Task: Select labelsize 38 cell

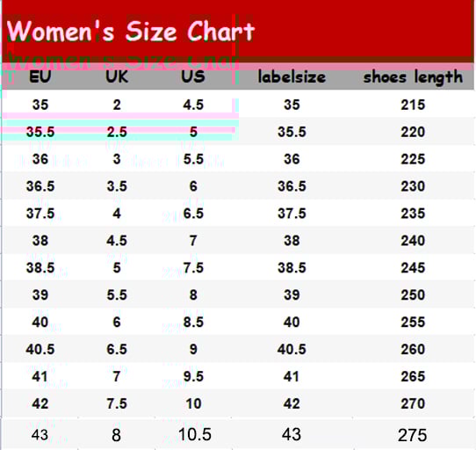Action: click(292, 241)
